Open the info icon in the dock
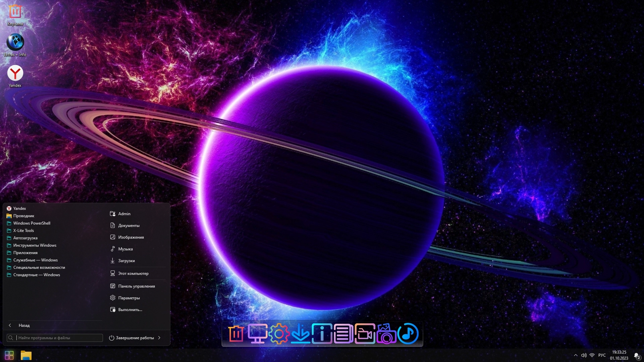 [322, 334]
